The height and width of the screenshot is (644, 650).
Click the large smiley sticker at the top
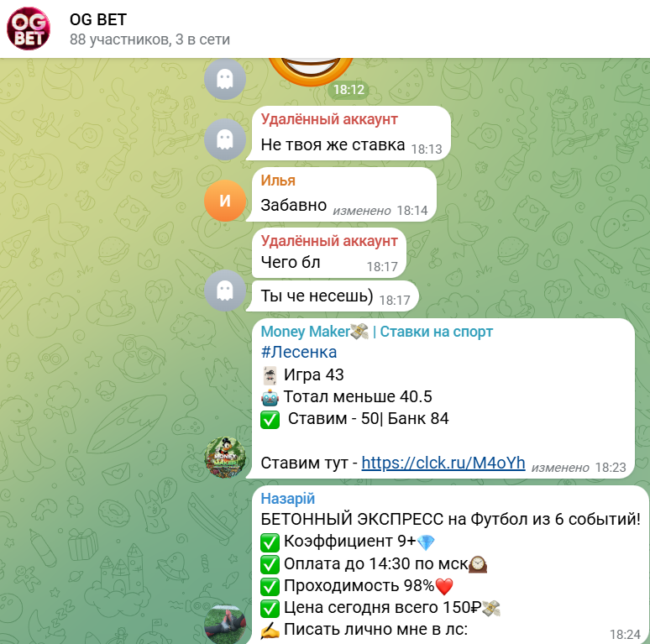pyautogui.click(x=311, y=72)
